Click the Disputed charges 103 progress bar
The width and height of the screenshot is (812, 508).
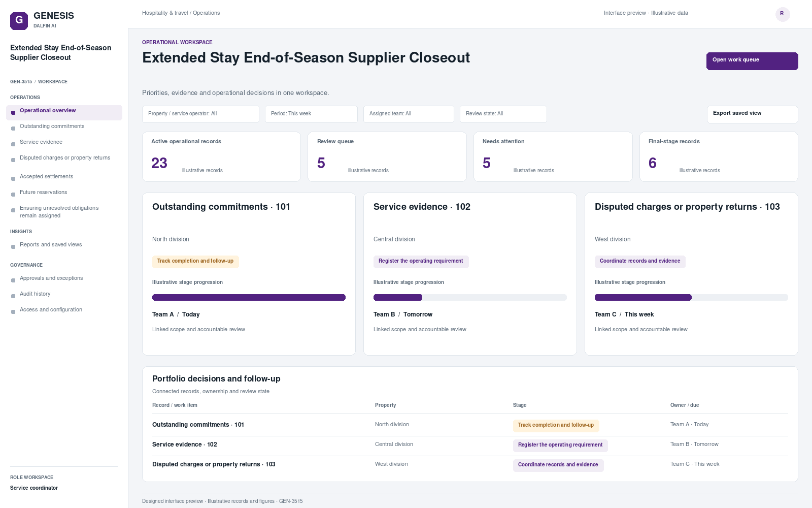pos(691,298)
